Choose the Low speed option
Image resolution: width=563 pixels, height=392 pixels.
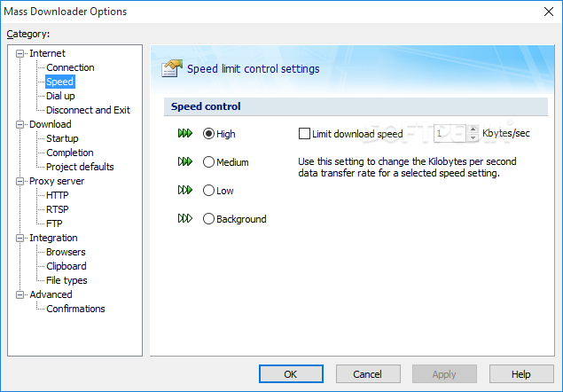coord(209,190)
